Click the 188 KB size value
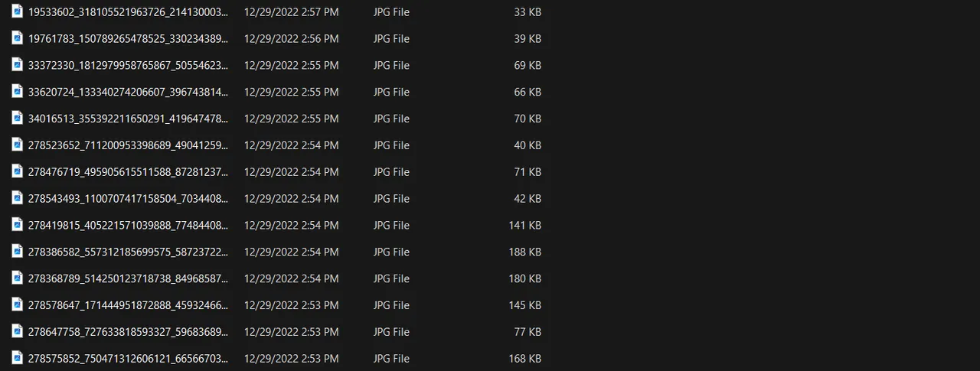The image size is (980, 371). click(x=524, y=252)
